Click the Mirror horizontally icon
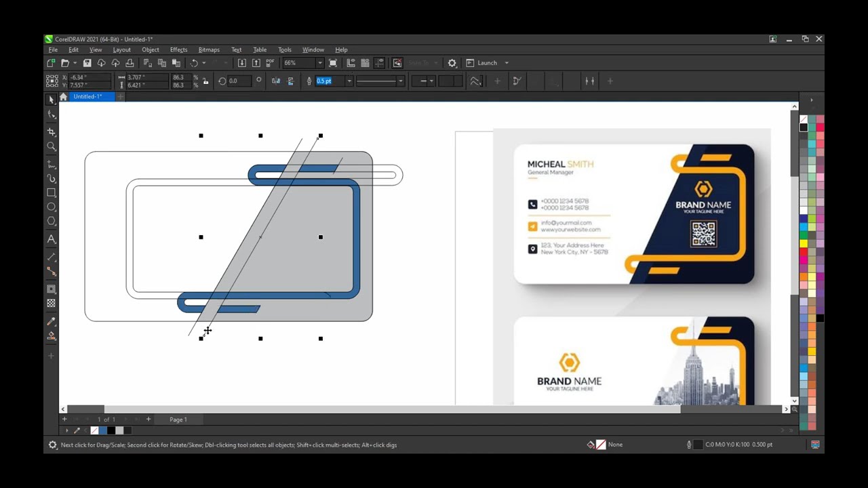Viewport: 868px width, 488px height. [x=276, y=81]
